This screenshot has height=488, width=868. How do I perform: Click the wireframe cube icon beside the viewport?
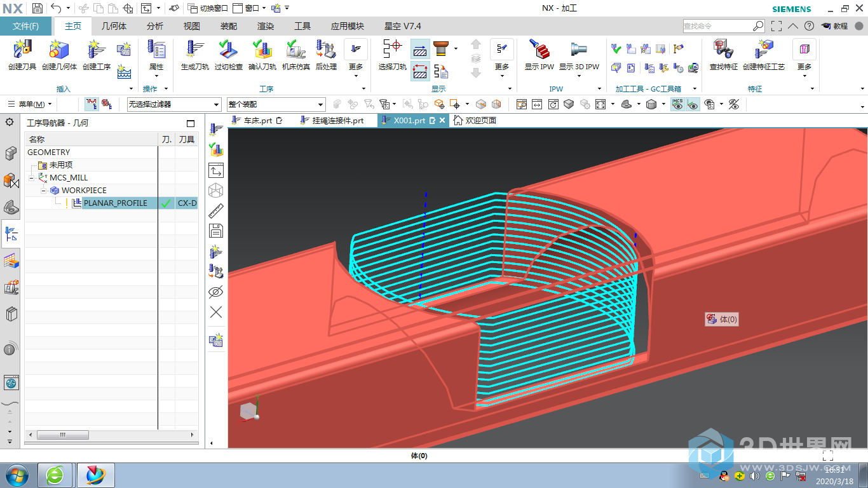point(216,190)
